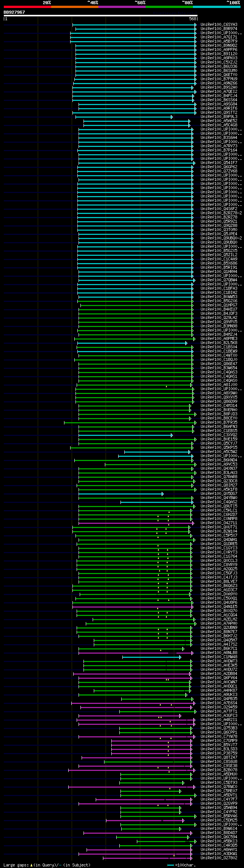Click the green ~80% identity legend bar
Image resolution: width=244 pixels, height=868 pixels.
(x=169, y=6)
